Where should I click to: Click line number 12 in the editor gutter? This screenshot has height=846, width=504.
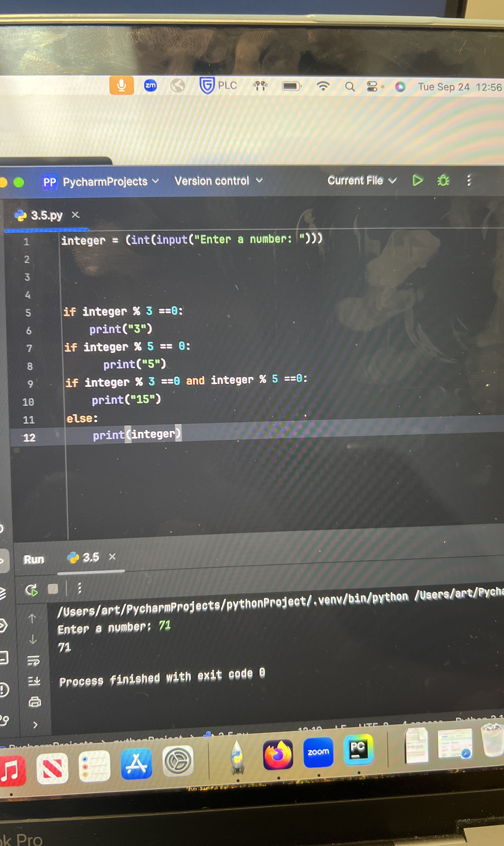coord(30,438)
